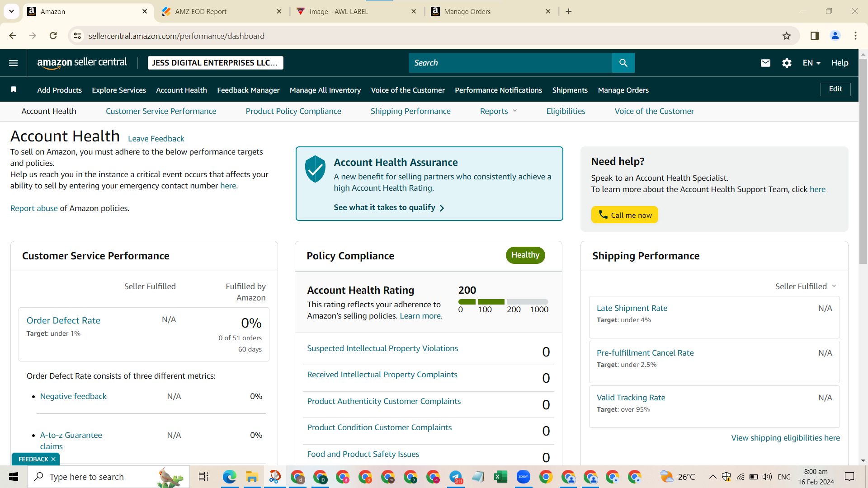Open Suspected Intellectual Property Violations link
The width and height of the screenshot is (868, 488).
point(382,348)
